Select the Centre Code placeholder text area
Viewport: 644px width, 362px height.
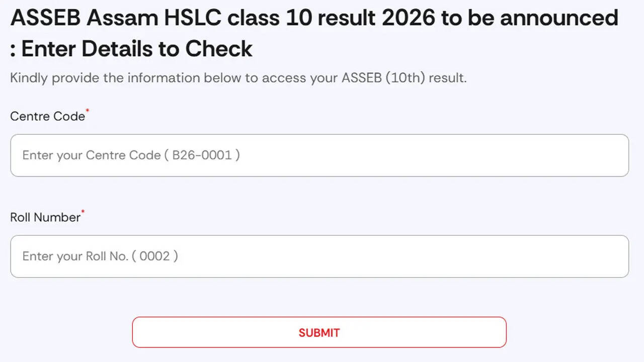pos(131,155)
